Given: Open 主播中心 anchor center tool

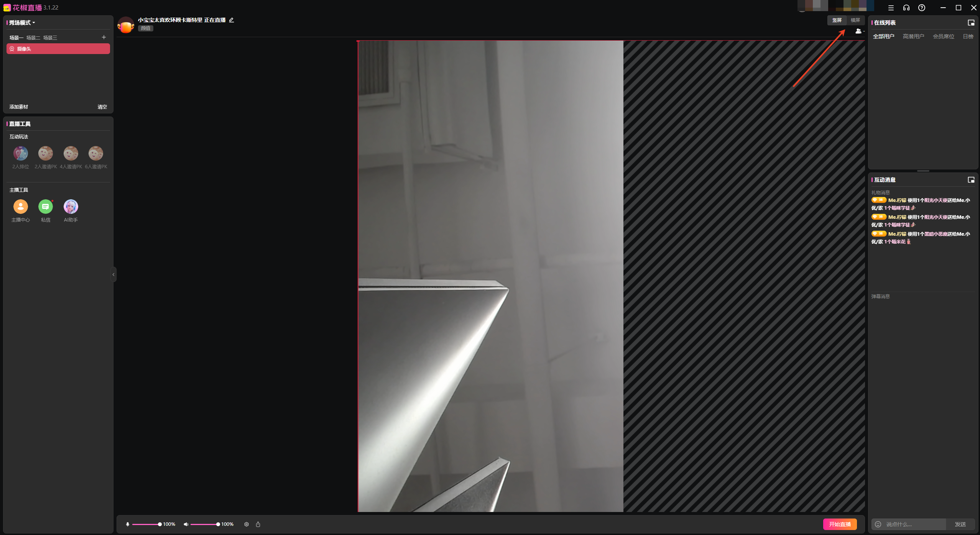Looking at the screenshot, I should [21, 207].
